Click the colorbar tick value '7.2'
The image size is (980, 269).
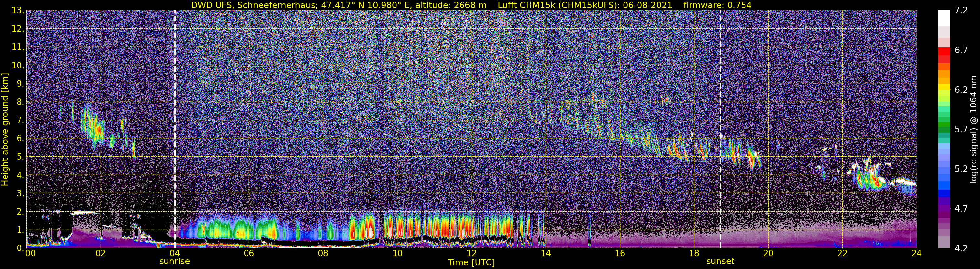coord(961,11)
